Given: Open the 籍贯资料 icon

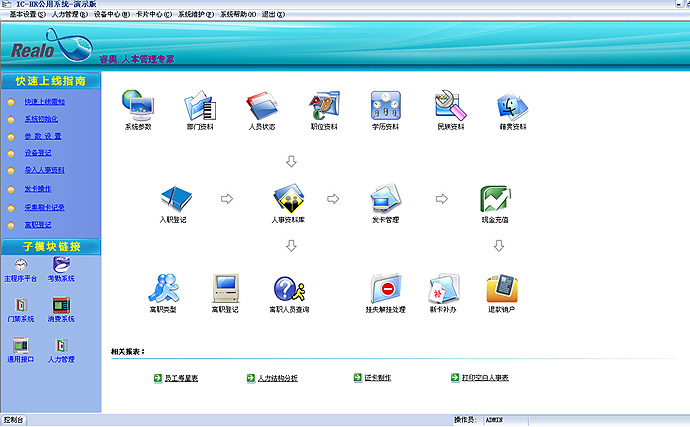Looking at the screenshot, I should 512,106.
